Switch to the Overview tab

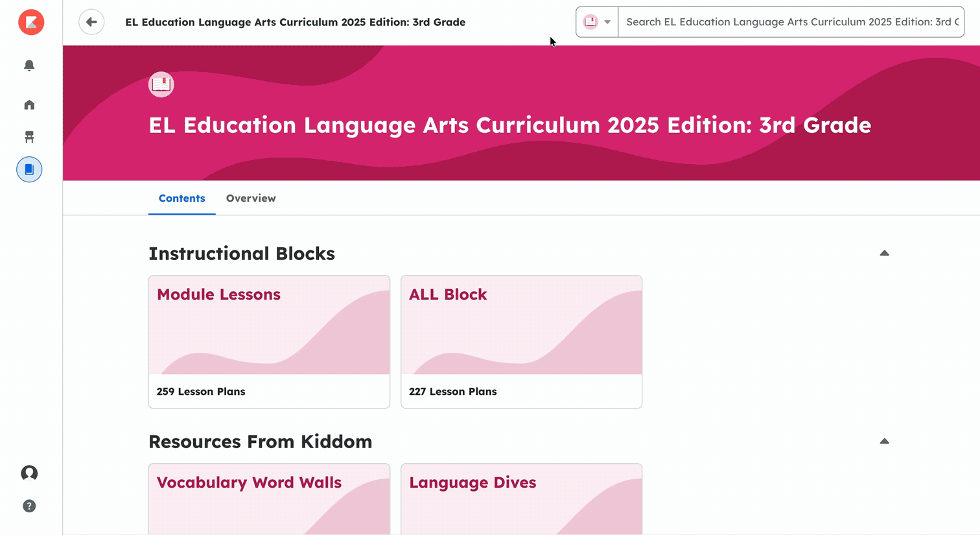point(251,198)
